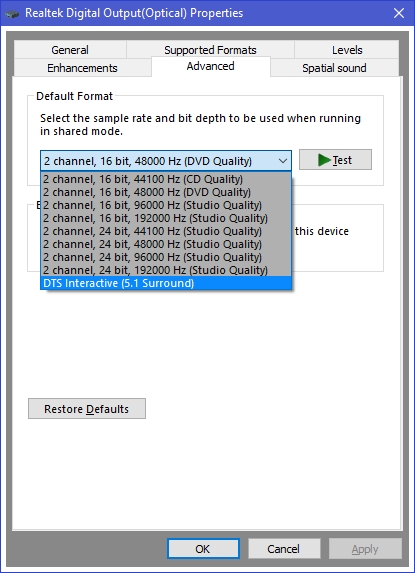Image resolution: width=415 pixels, height=573 pixels.
Task: Confirm with the OK button
Action: pyautogui.click(x=203, y=549)
